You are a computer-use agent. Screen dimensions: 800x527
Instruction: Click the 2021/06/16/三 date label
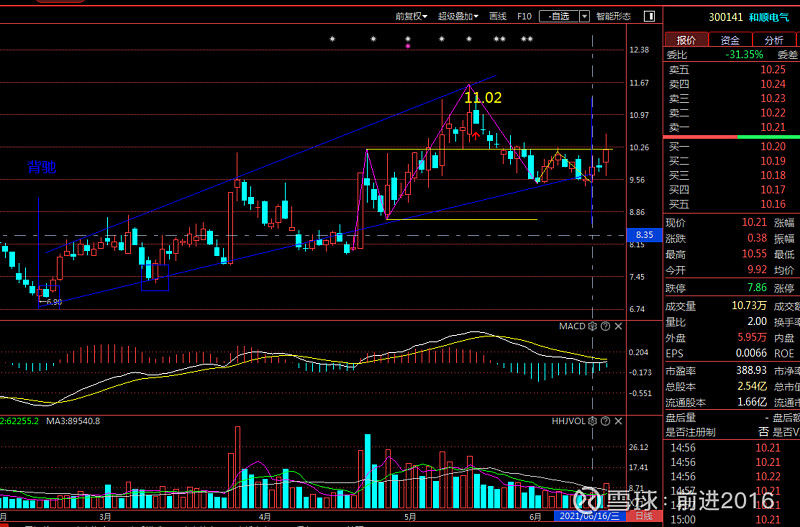589,516
